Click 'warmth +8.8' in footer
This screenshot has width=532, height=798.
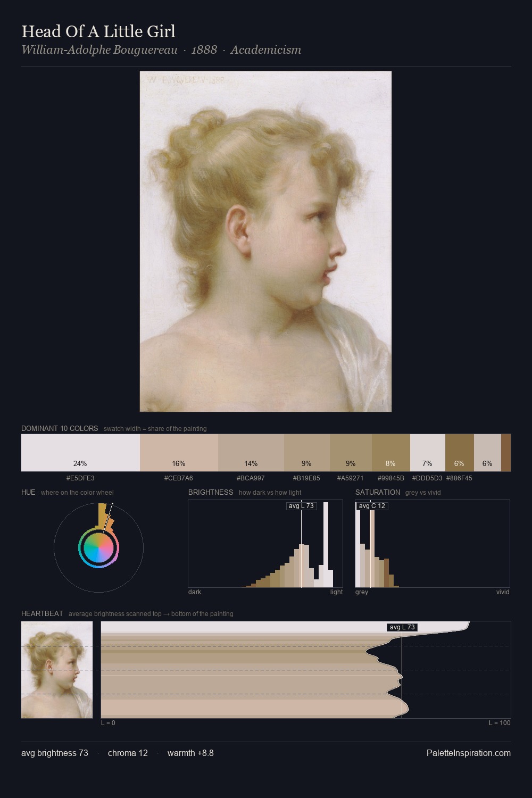[190, 753]
